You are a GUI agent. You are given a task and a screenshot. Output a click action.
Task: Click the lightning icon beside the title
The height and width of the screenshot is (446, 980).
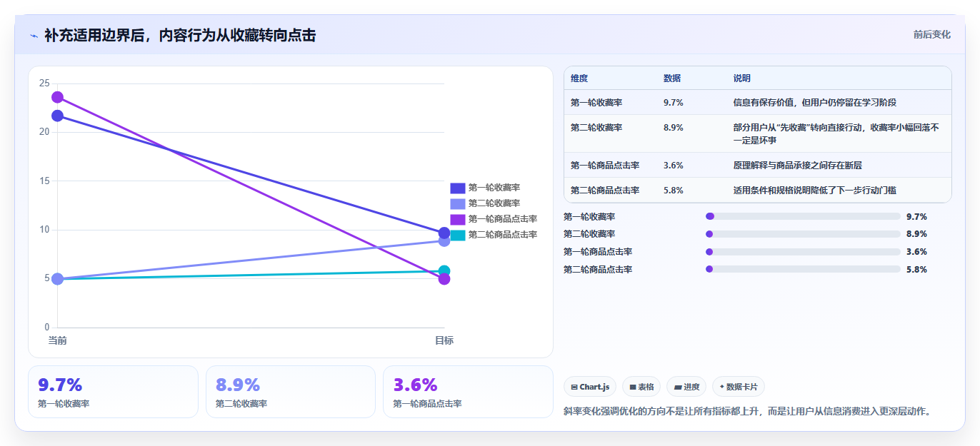[x=34, y=36]
